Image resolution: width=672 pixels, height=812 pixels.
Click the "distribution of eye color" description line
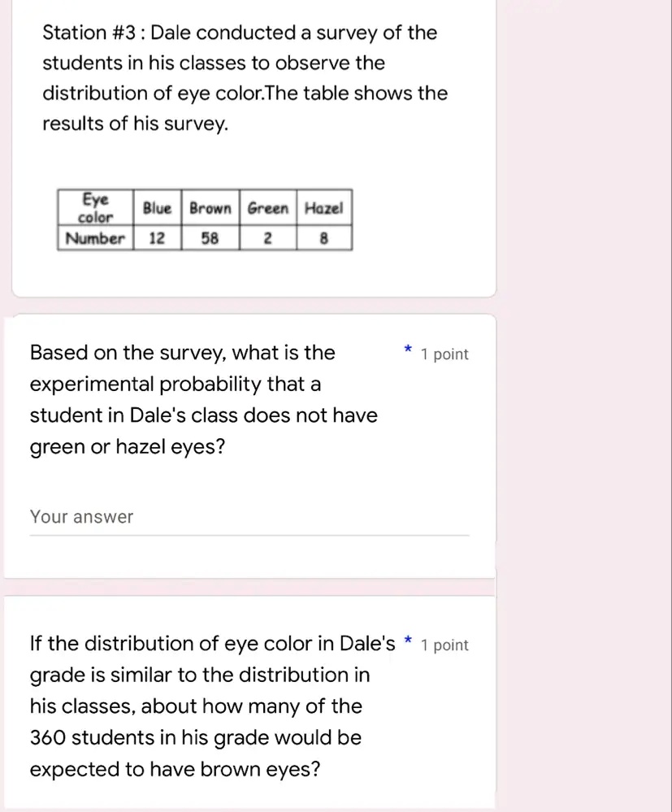[x=245, y=94]
